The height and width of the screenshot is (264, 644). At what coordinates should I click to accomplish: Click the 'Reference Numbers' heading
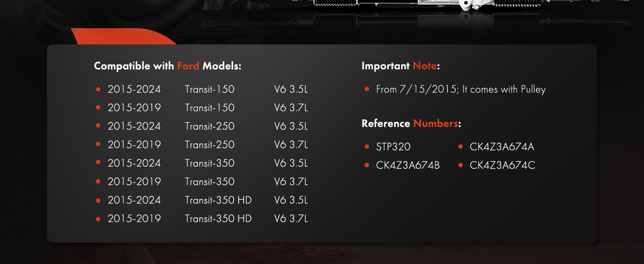click(411, 124)
